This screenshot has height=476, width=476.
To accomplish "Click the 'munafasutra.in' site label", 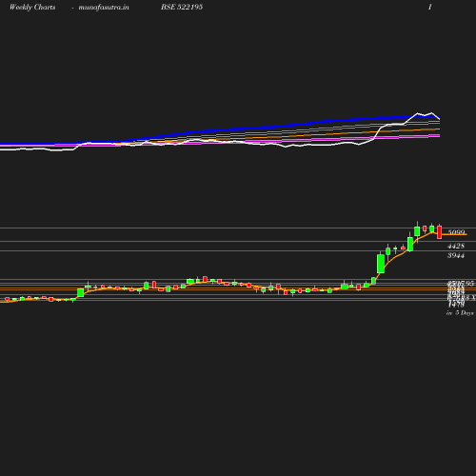I will click(x=104, y=8).
